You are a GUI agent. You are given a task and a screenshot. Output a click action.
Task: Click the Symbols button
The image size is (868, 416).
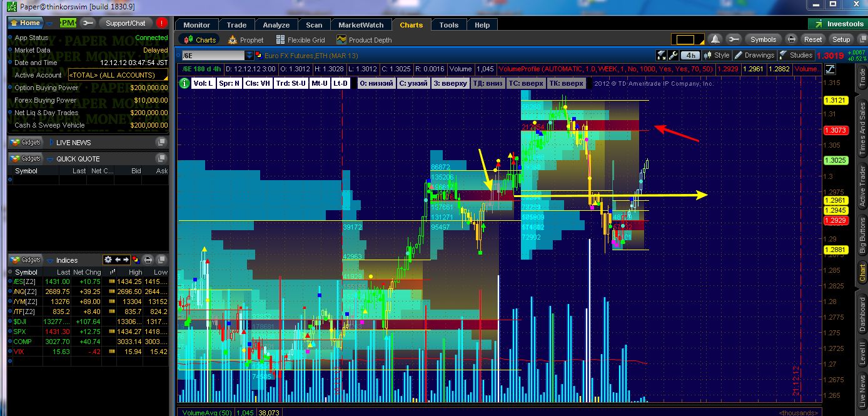point(763,39)
